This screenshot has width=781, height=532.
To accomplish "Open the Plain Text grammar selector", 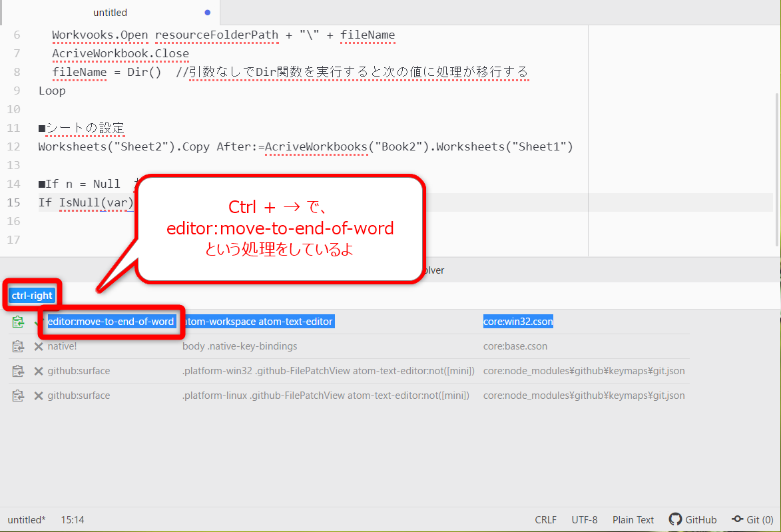I will point(633,519).
